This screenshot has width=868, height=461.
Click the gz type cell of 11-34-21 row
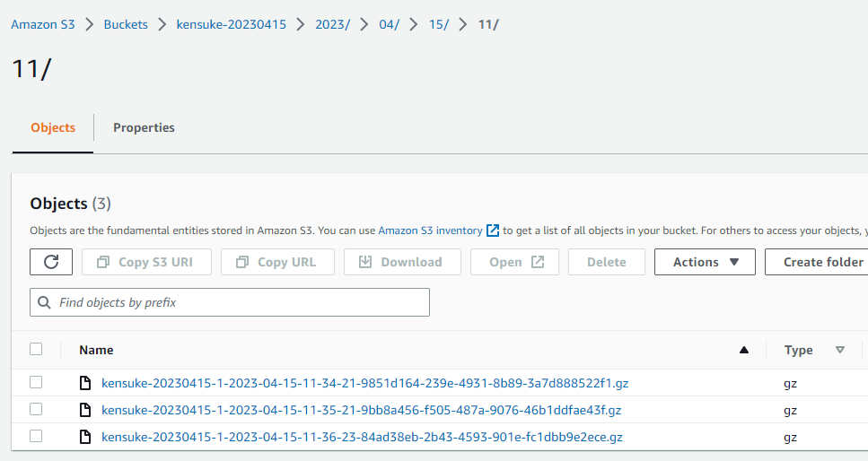[x=791, y=384]
